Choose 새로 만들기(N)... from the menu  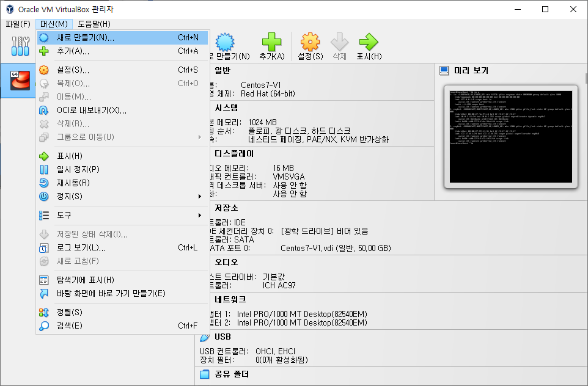[123, 37]
